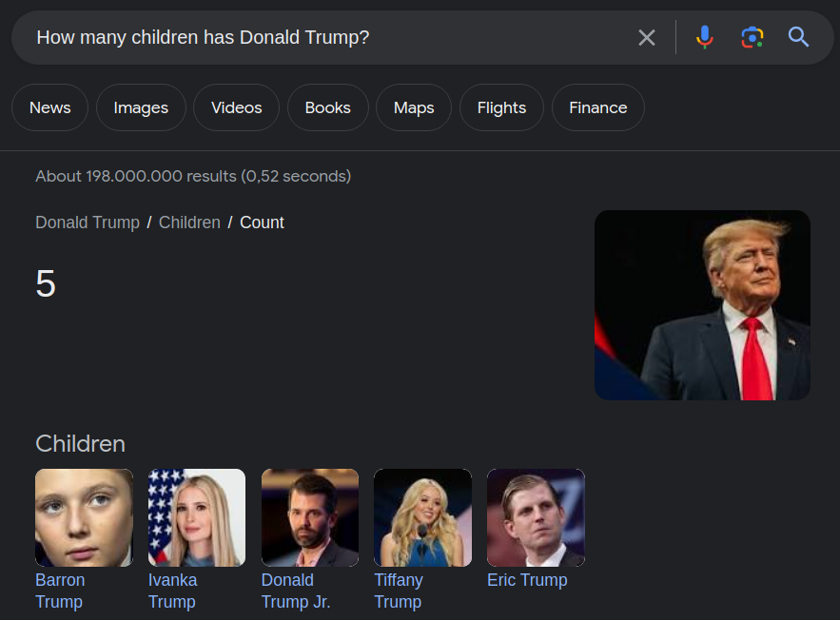Screen dimensions: 840x620
Task: Select the Flights filter chip
Action: click(501, 107)
